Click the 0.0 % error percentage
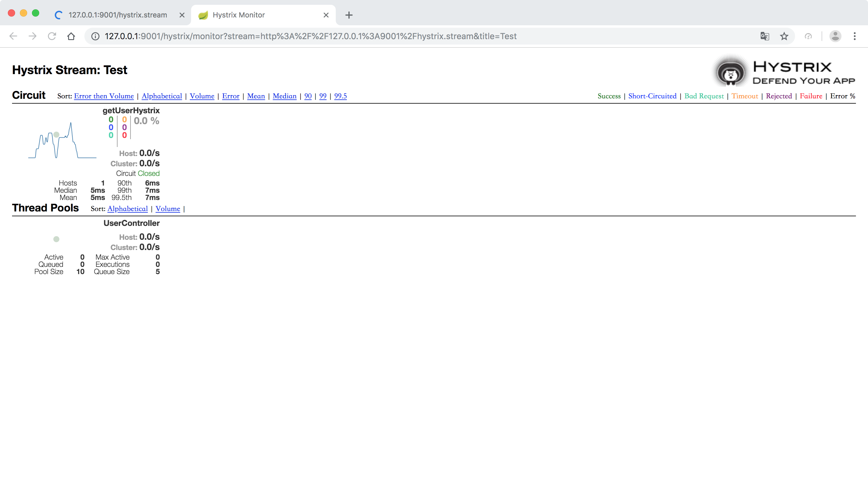 (x=146, y=121)
